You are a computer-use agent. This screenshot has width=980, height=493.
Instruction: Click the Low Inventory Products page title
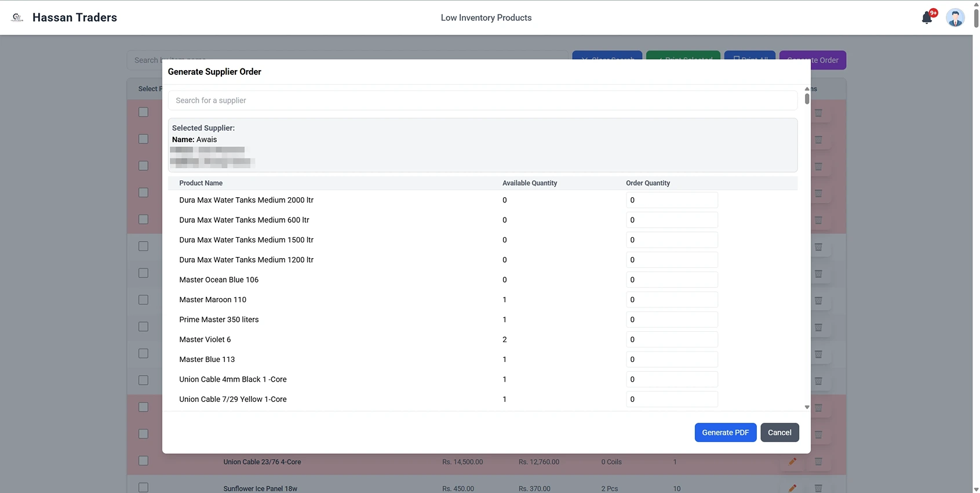pos(486,18)
